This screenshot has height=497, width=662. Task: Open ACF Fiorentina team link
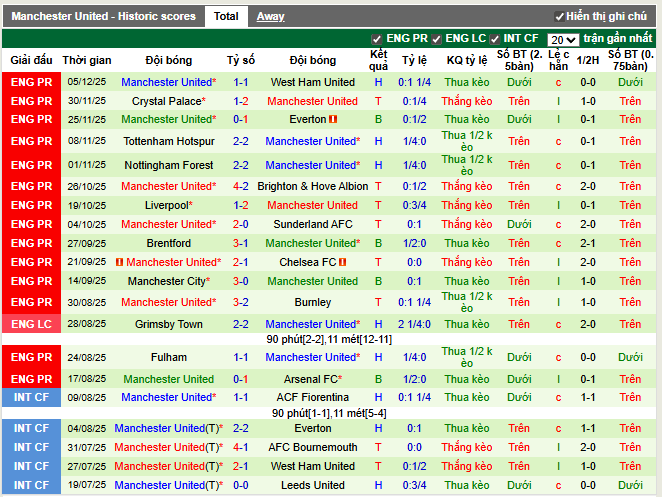(313, 397)
